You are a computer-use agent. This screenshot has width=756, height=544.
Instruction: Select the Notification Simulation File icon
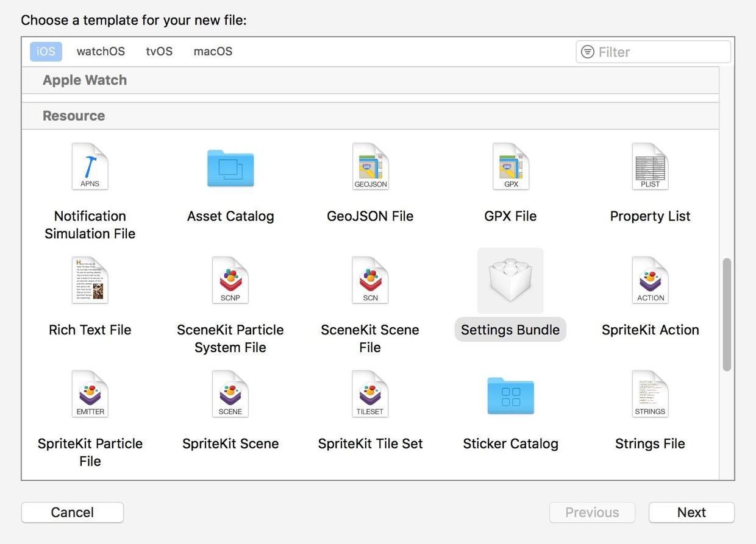90,166
